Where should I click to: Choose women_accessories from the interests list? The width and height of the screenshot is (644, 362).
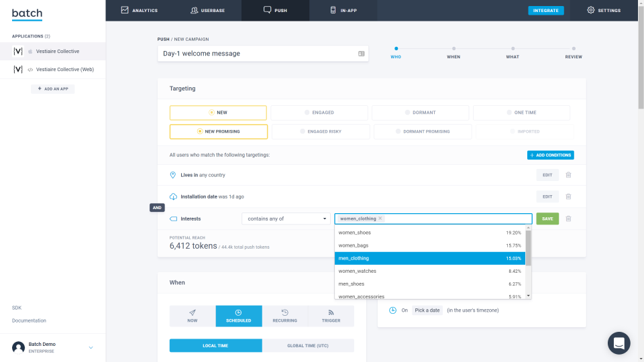[429, 296]
